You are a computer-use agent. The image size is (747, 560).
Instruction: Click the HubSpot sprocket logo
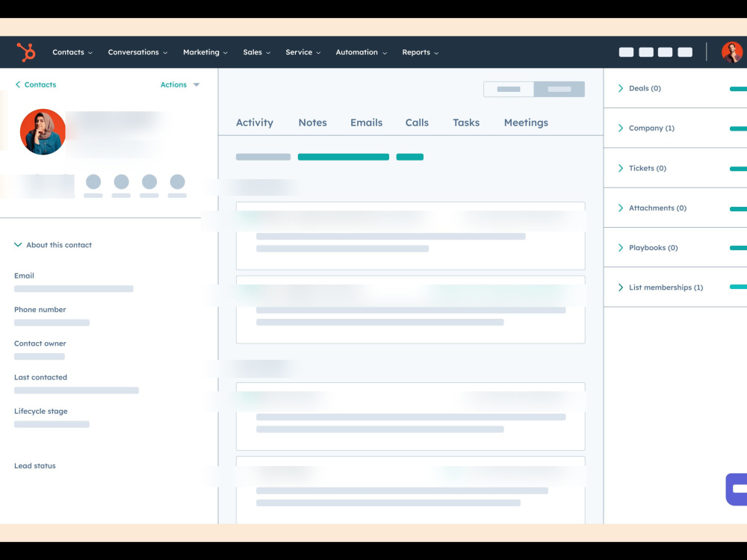[x=26, y=52]
